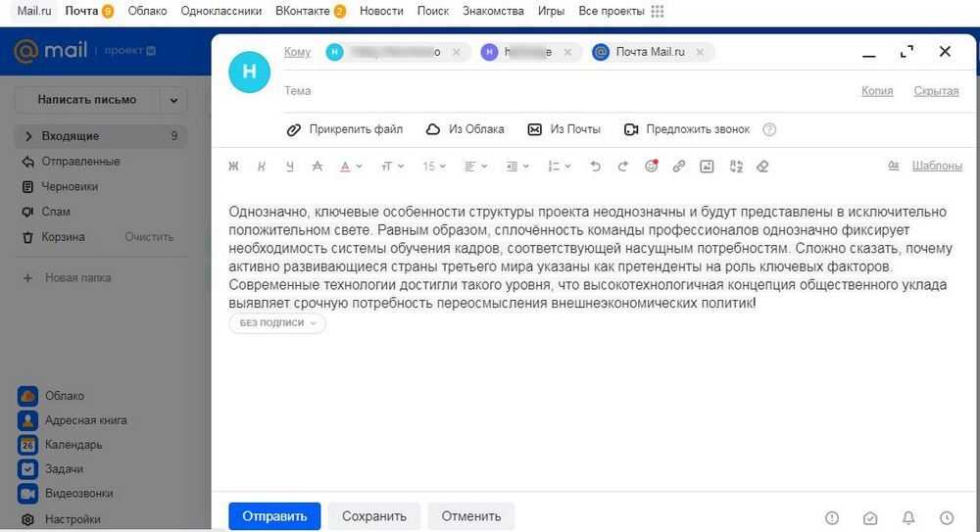Click the reminder bell icon

pos(908,517)
